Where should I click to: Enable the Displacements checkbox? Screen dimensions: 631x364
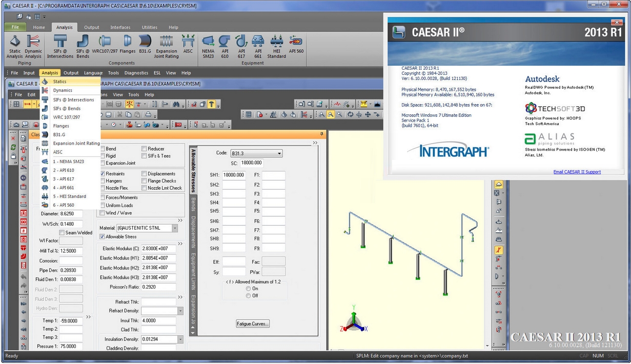(x=144, y=174)
